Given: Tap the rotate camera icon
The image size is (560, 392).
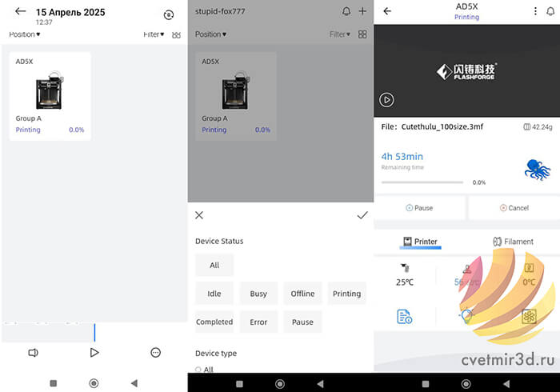Looking at the screenshot, I should tap(168, 15).
